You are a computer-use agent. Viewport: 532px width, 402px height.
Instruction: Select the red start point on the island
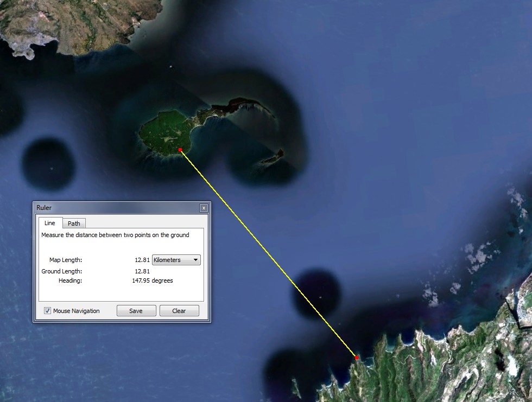(180, 150)
